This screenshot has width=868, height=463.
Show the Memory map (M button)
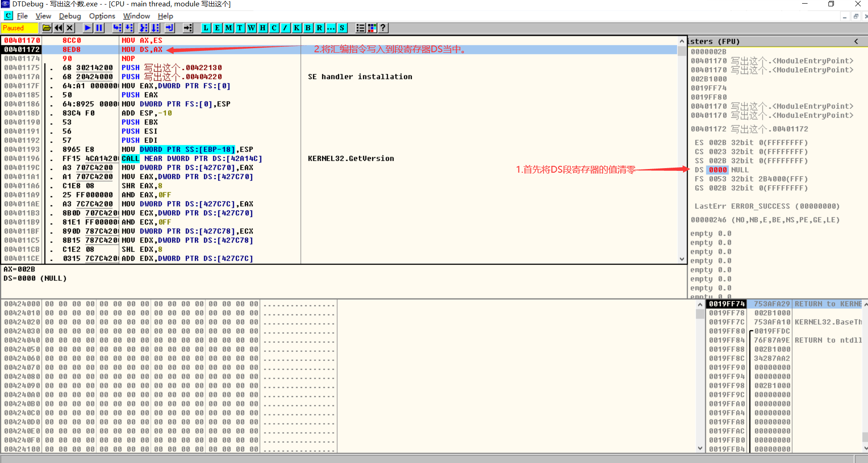pos(229,28)
